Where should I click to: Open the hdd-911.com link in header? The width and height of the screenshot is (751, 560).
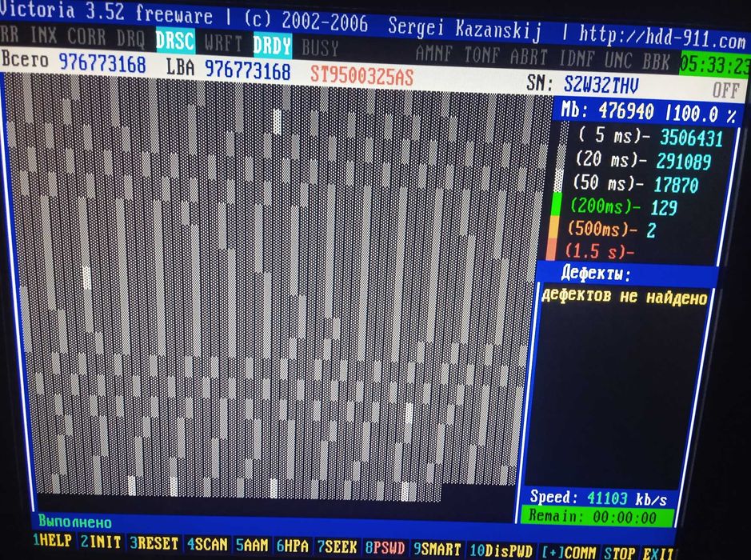[x=662, y=38]
